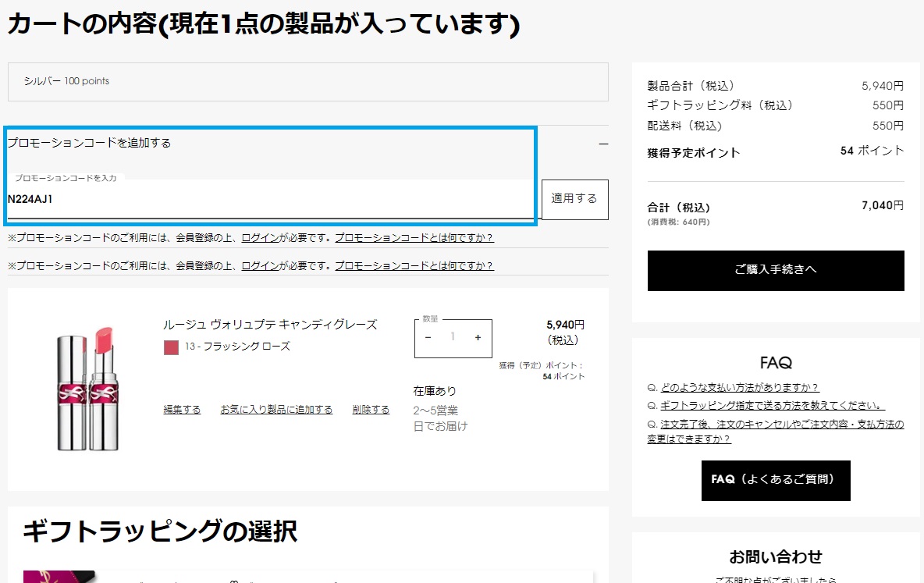Click the 2〜5営業日でお届け delivery text
Screen dimensions: 924x583
(x=440, y=418)
